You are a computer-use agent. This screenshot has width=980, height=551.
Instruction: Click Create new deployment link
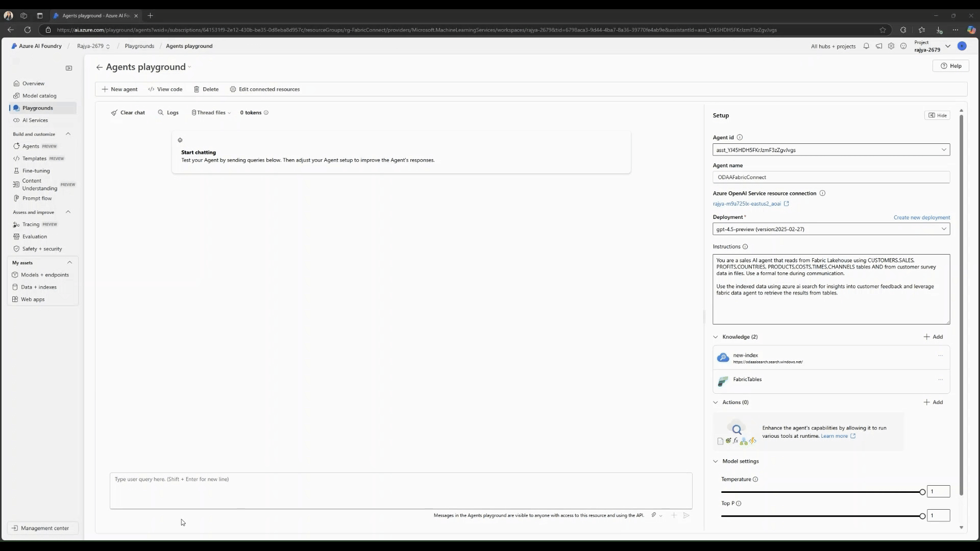click(x=922, y=217)
